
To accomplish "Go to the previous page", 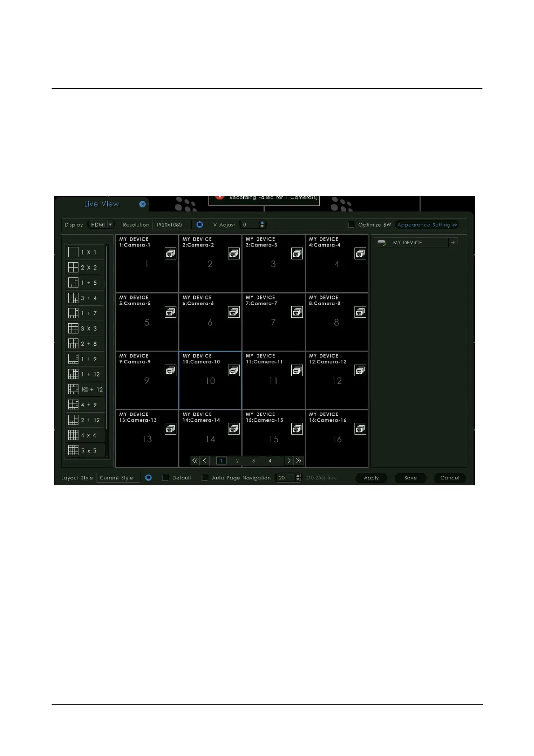I will (205, 461).
